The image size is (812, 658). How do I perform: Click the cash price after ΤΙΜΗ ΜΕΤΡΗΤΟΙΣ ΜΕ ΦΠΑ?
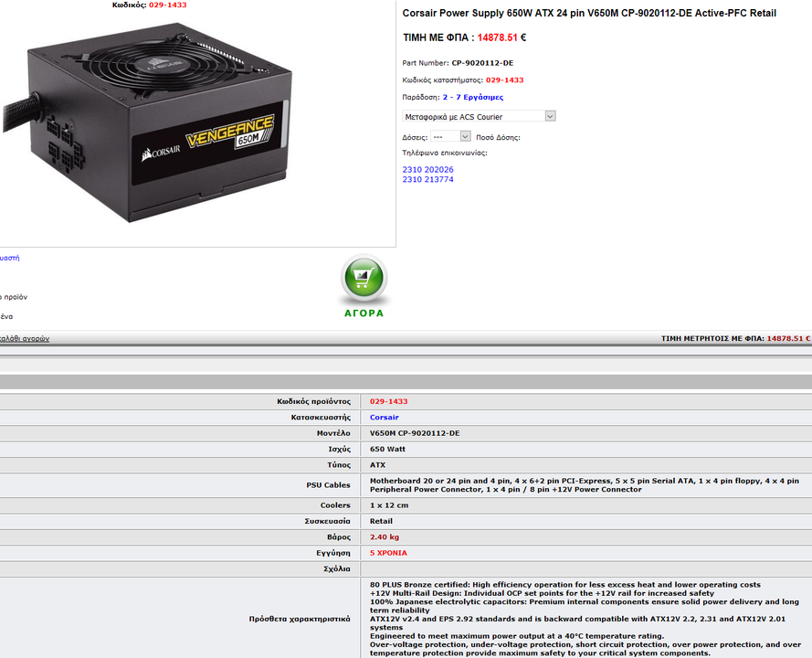(x=788, y=338)
